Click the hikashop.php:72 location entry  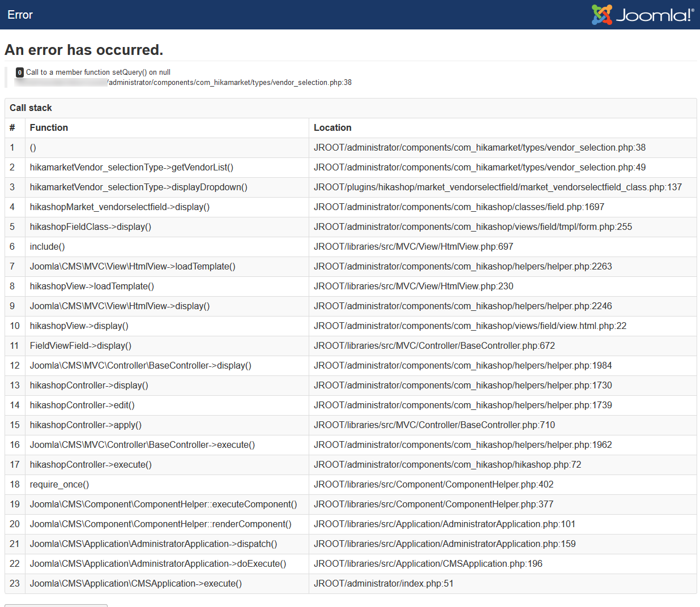pyautogui.click(x=447, y=465)
